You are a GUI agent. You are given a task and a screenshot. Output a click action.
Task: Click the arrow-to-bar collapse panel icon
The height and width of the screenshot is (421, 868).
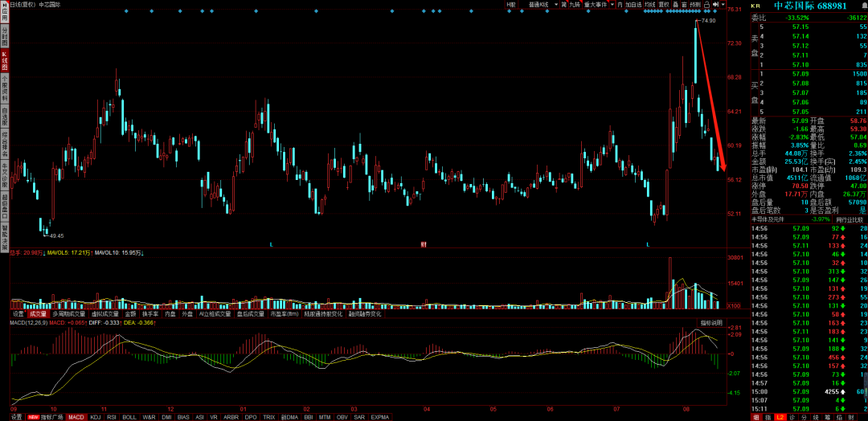tap(715, 5)
